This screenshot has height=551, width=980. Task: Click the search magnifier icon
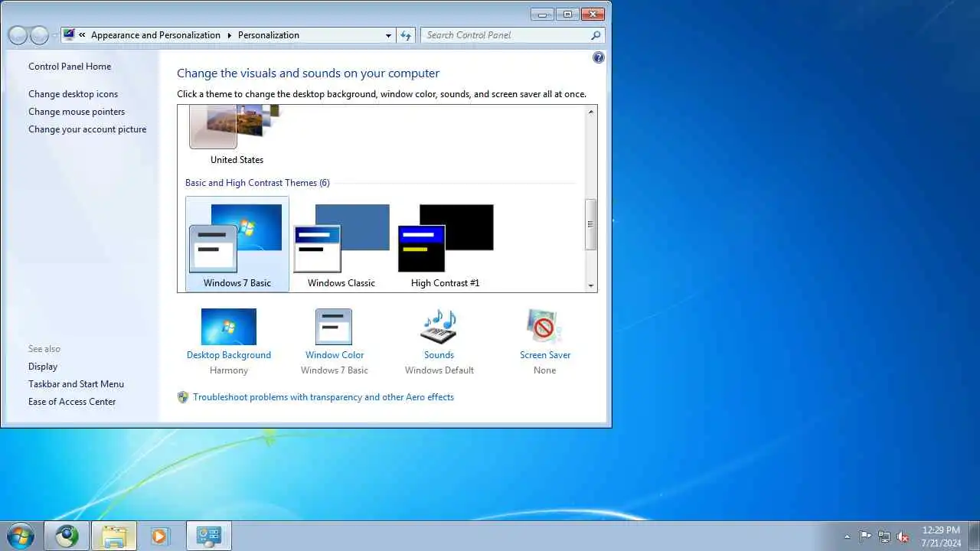click(596, 35)
